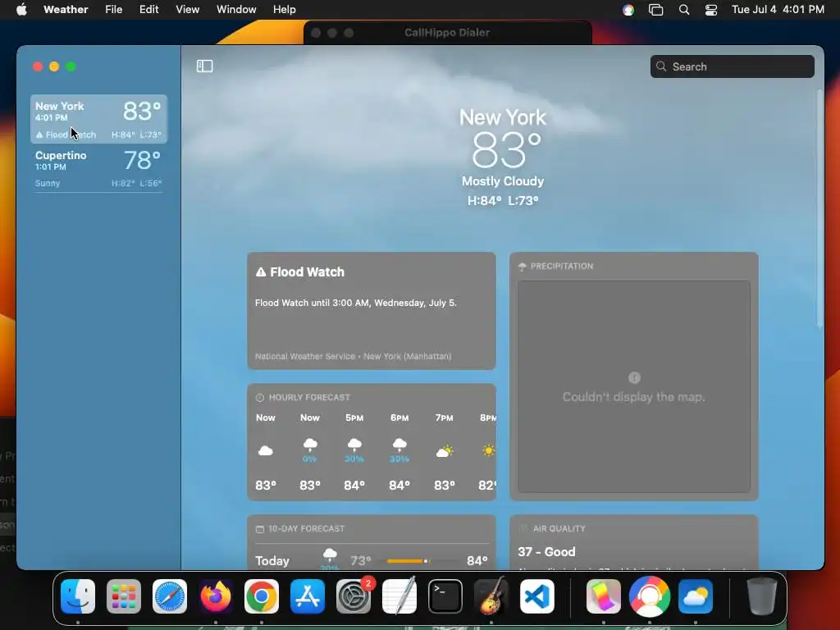Open Launchpad from the Dock
Screen dimensions: 840x630
pos(124,596)
